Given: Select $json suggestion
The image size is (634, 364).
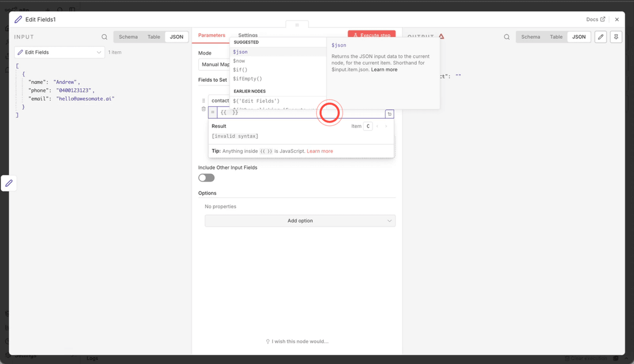Looking at the screenshot, I should point(278,52).
